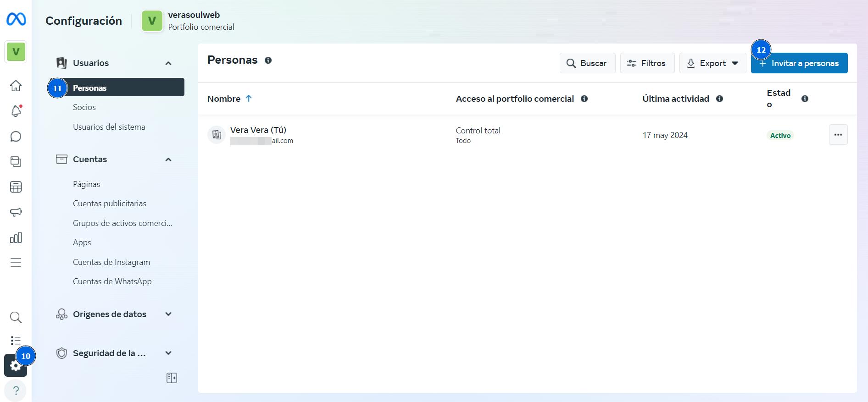Open notifications bell icon
This screenshot has width=868, height=402.
coord(16,111)
